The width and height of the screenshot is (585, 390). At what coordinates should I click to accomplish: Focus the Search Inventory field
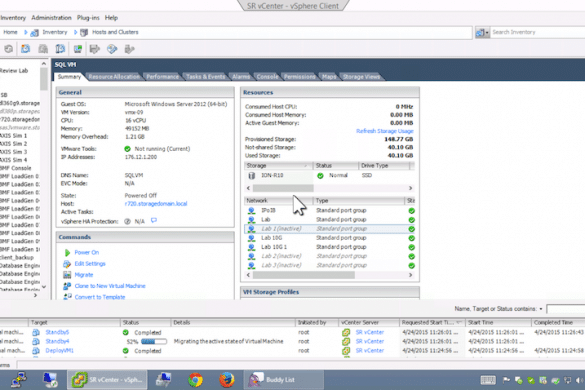(x=537, y=32)
